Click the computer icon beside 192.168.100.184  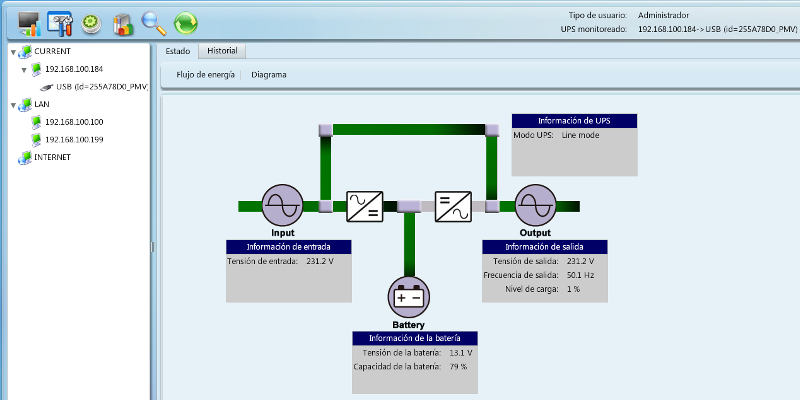[x=36, y=69]
